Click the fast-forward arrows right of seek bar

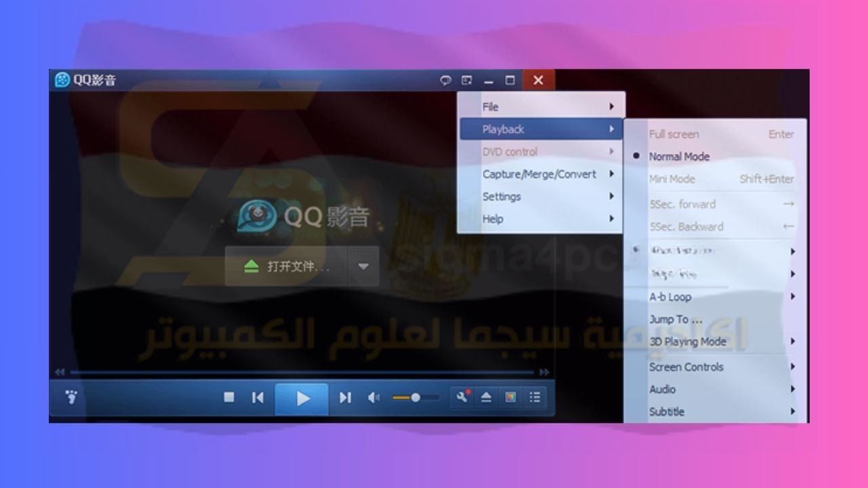click(x=544, y=372)
